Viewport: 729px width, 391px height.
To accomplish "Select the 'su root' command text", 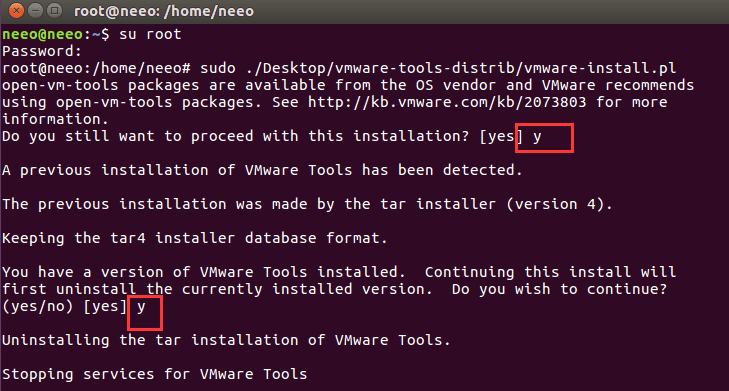I will (150, 34).
